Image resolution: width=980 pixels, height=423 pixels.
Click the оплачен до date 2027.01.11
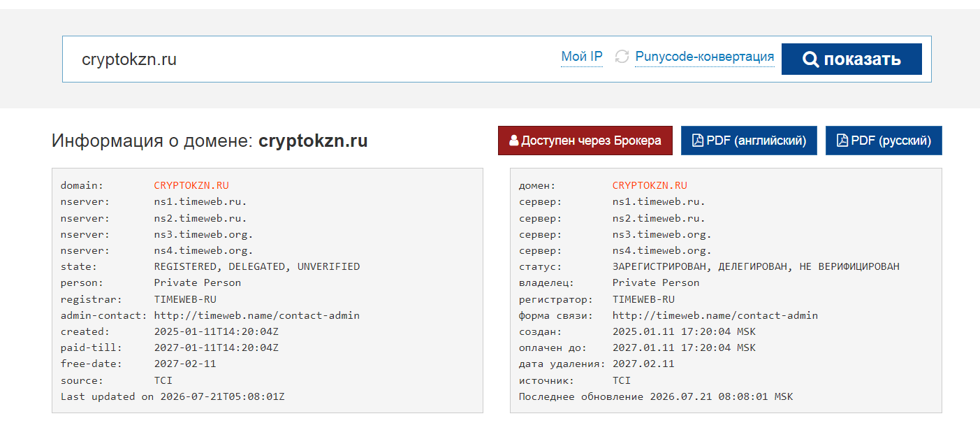684,347
